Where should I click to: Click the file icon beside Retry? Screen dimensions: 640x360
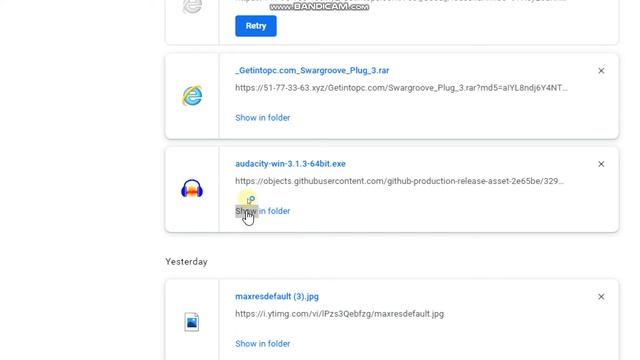(x=192, y=6)
